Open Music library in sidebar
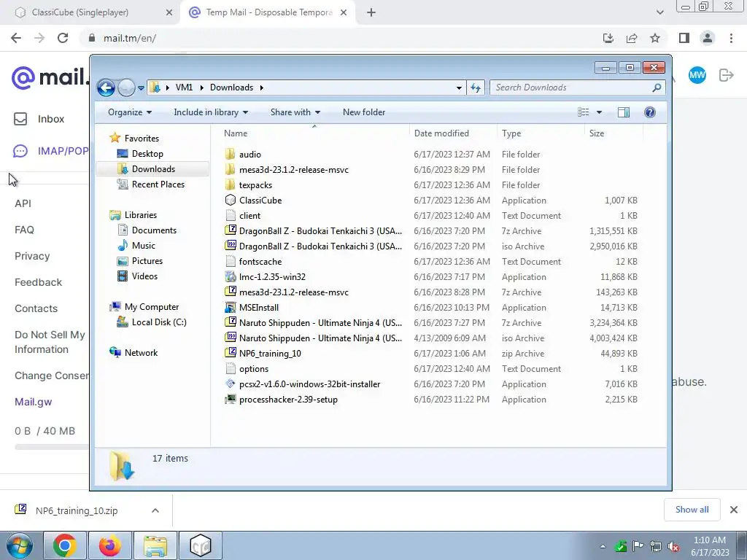Viewport: 747px width, 560px height. [143, 245]
